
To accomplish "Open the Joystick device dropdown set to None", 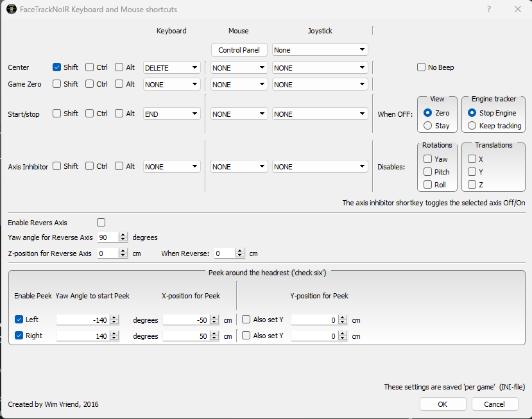I will pos(320,50).
